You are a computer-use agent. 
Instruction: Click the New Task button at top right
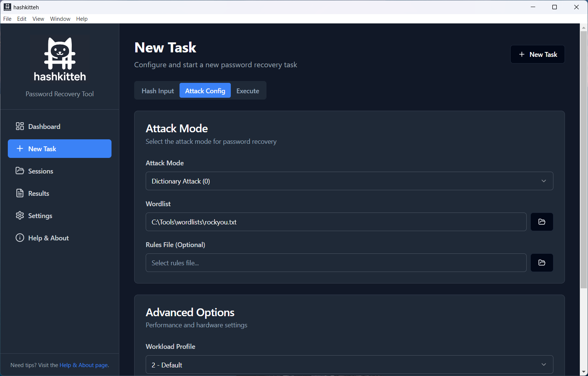[x=537, y=54]
